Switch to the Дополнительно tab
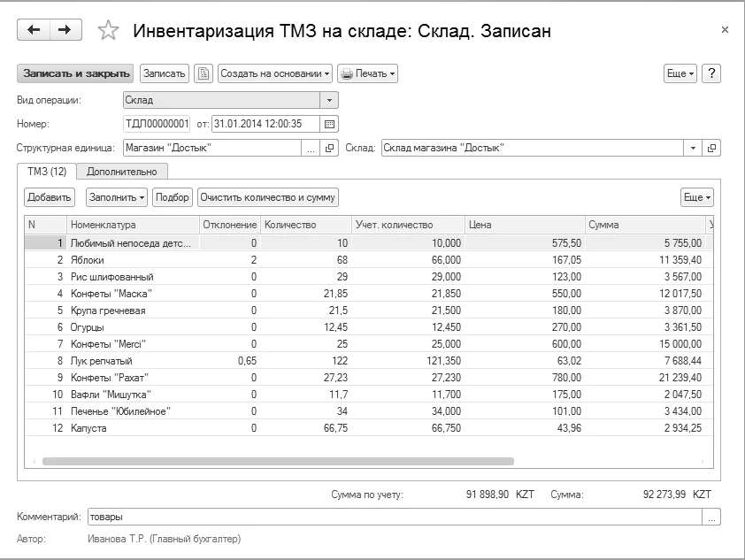 [x=121, y=172]
